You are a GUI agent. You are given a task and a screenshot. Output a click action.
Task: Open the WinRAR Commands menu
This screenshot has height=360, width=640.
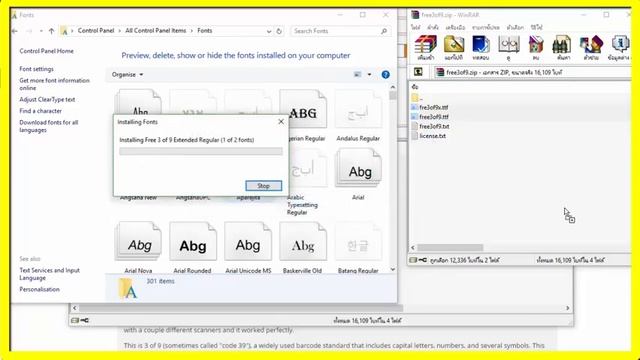click(x=433, y=27)
